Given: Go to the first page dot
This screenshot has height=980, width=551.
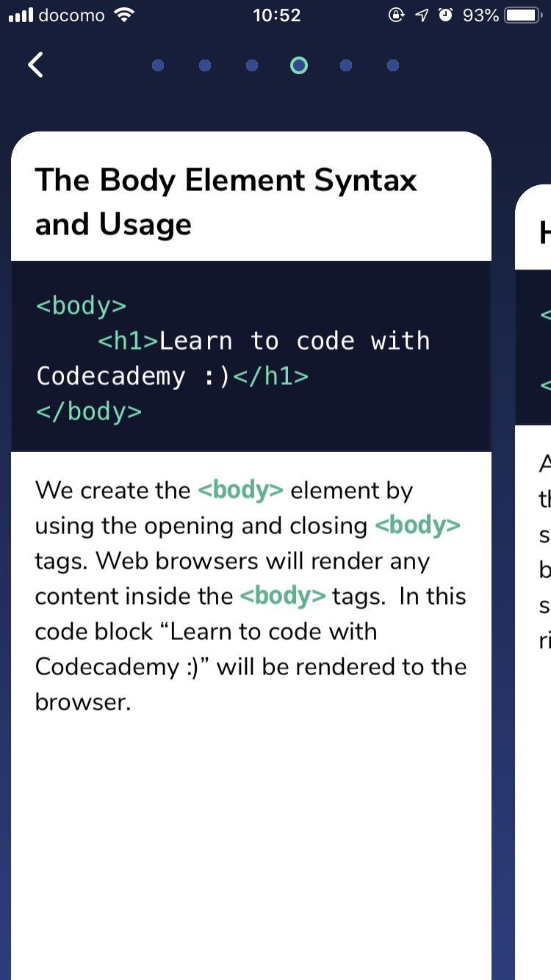Looking at the screenshot, I should coord(158,65).
